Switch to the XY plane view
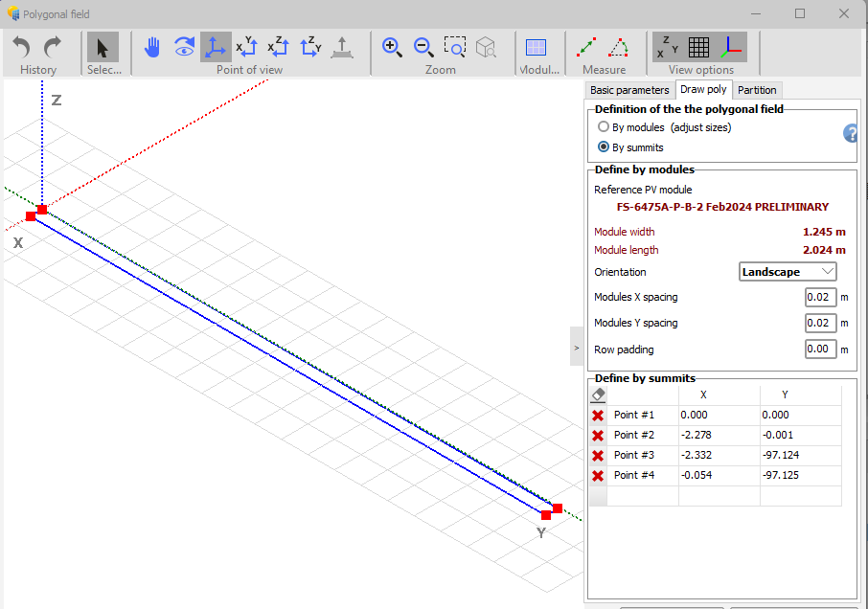Viewport: 868px width, 609px height. (x=246, y=47)
